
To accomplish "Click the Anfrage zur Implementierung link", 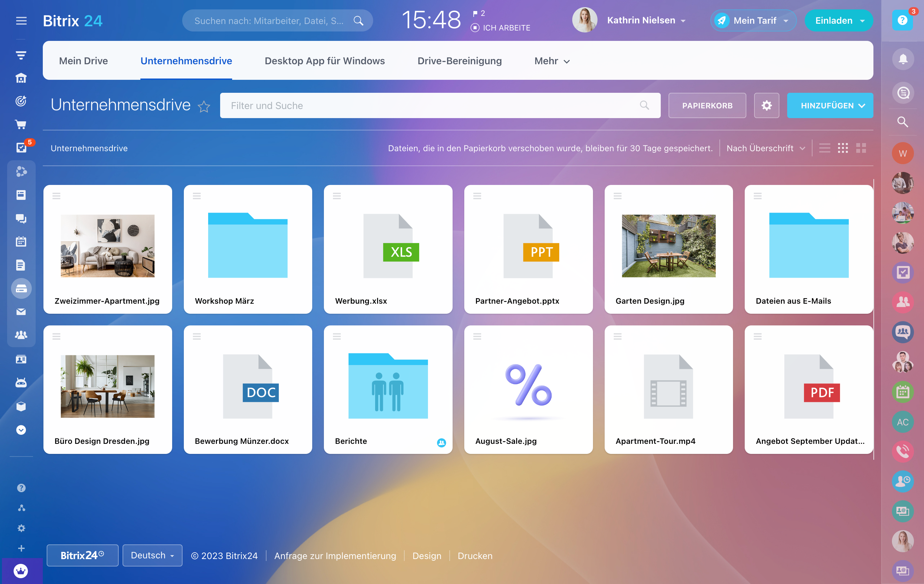I will tap(335, 555).
